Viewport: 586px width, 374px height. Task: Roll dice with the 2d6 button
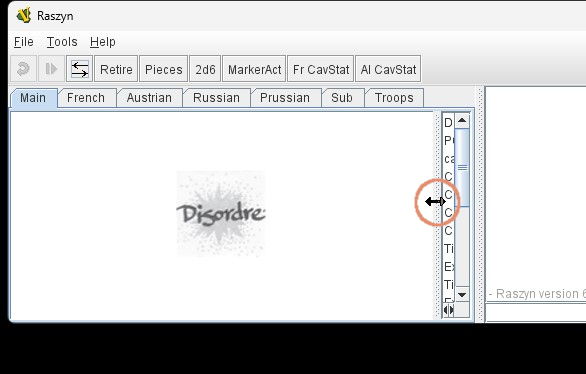pos(205,69)
